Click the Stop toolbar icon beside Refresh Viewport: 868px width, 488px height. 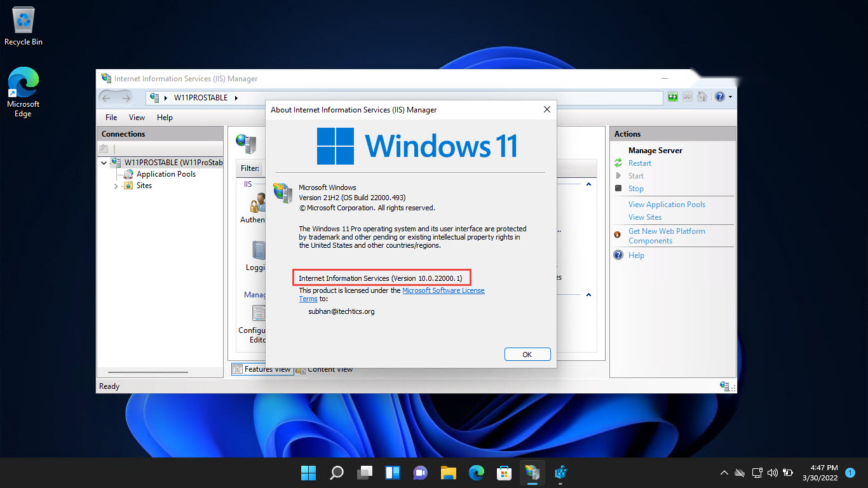(x=688, y=97)
